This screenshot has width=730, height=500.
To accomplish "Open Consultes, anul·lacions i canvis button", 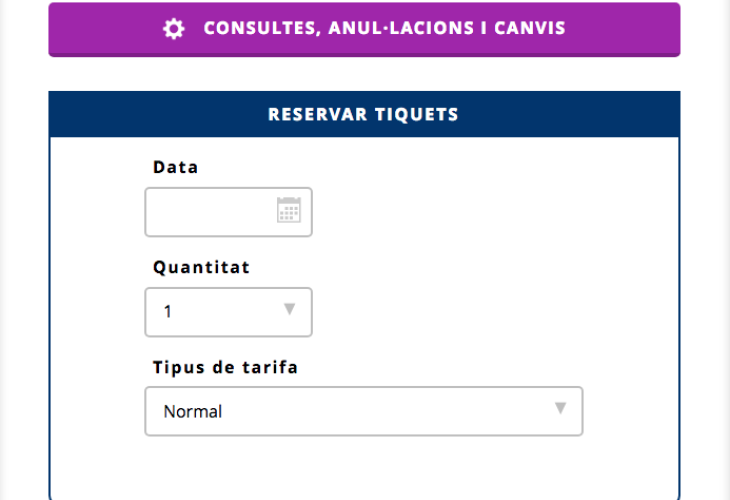I will [x=364, y=29].
